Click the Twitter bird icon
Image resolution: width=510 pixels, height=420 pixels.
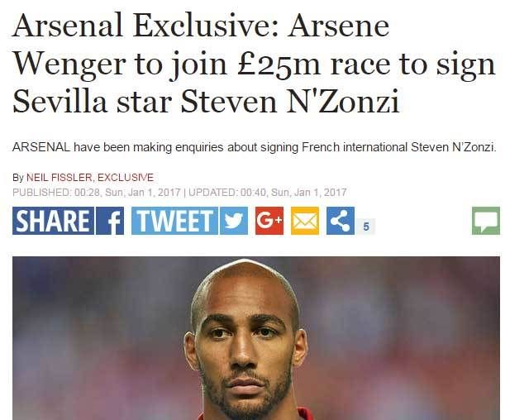234,222
